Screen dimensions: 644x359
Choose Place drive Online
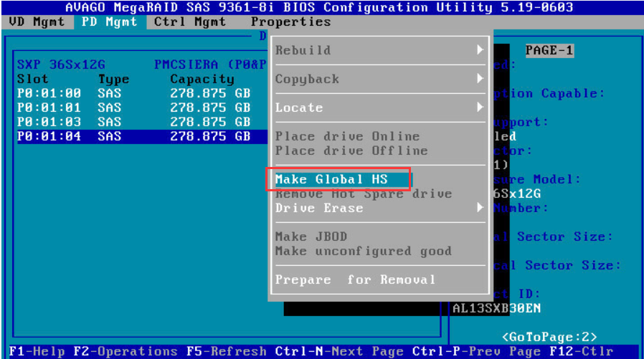[347, 136]
